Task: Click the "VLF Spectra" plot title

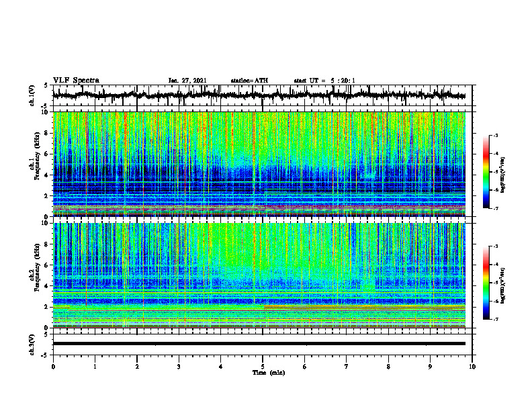Action: (76, 81)
